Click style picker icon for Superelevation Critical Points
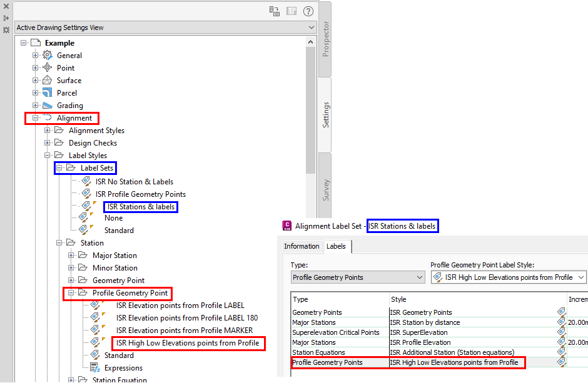Viewport: 588px width, 383px height. coord(561,332)
